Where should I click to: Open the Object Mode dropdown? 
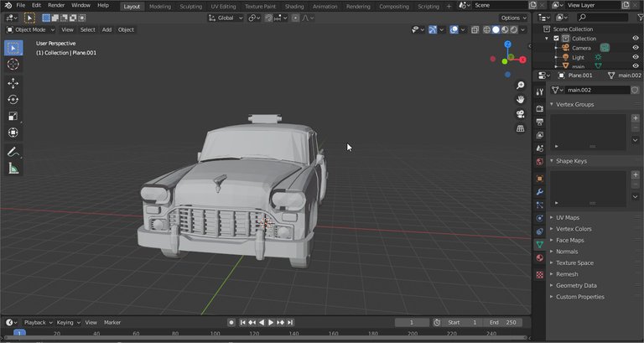(x=30, y=29)
